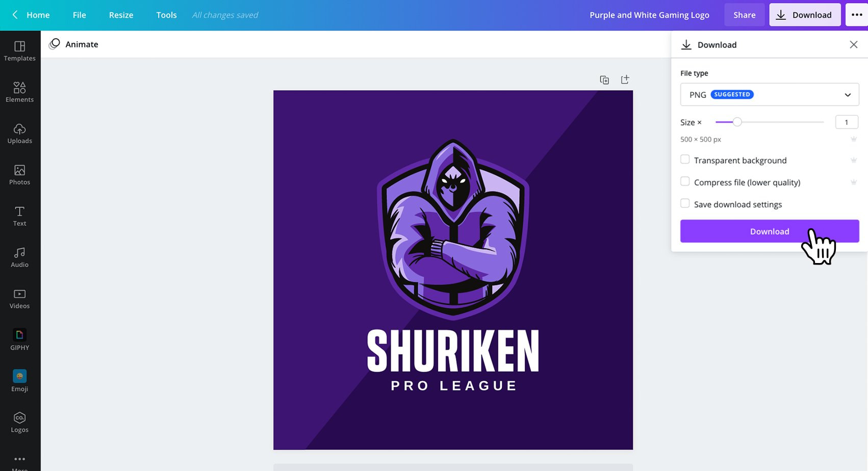Check Save download settings
This screenshot has height=471, width=868.
click(x=685, y=203)
